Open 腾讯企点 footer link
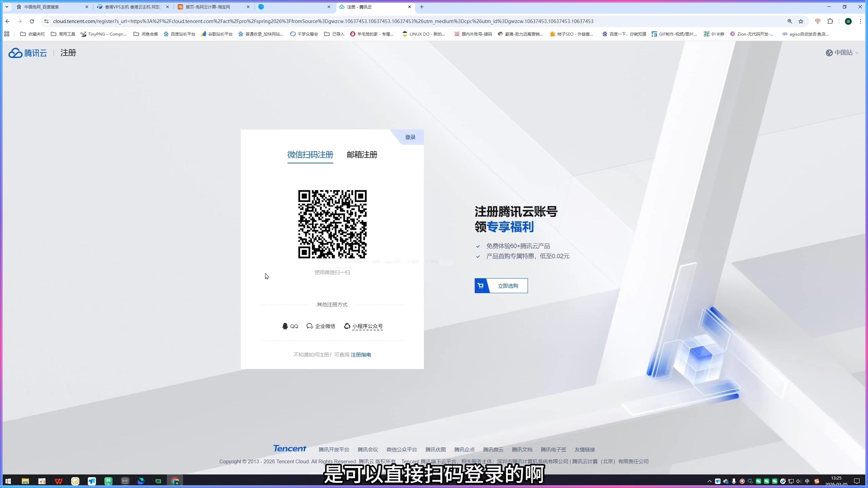This screenshot has width=868, height=488. tap(464, 449)
